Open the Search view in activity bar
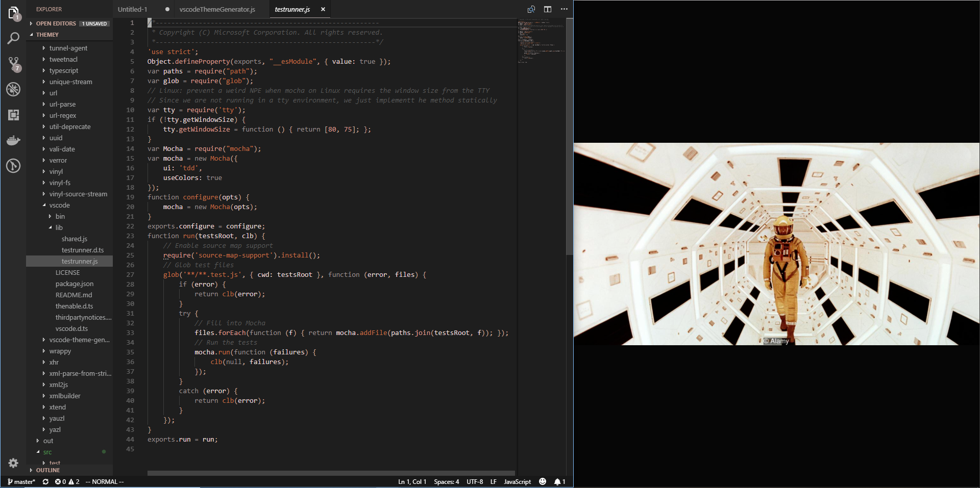Screen dimensions: 980x488 pos(13,38)
